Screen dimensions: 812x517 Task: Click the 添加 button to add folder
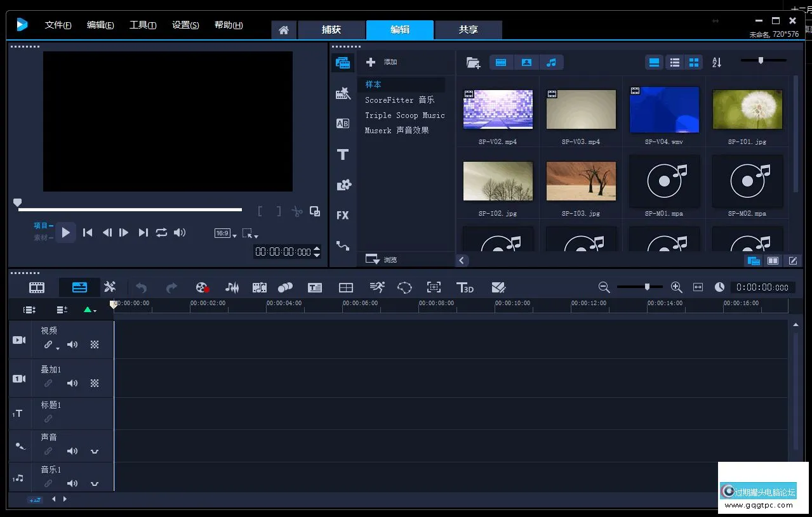(x=382, y=62)
